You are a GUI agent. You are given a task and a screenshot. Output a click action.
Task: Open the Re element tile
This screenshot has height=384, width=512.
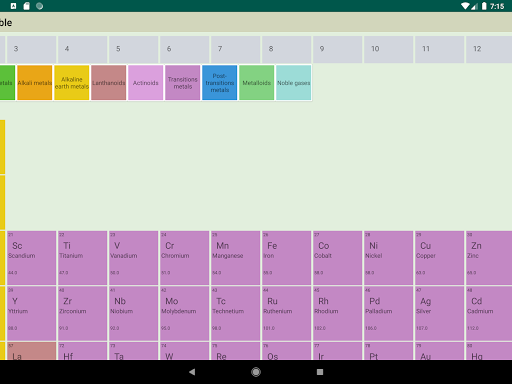tap(236, 351)
